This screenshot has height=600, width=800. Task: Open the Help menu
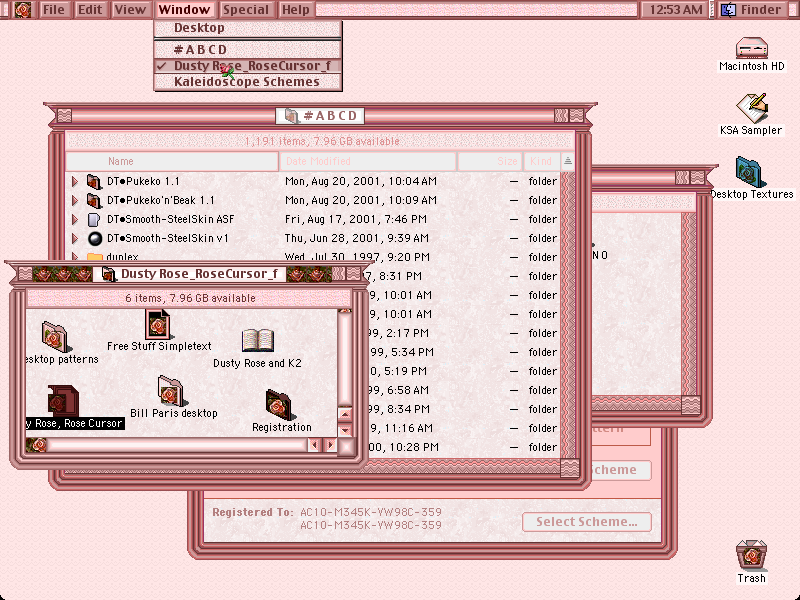point(295,9)
